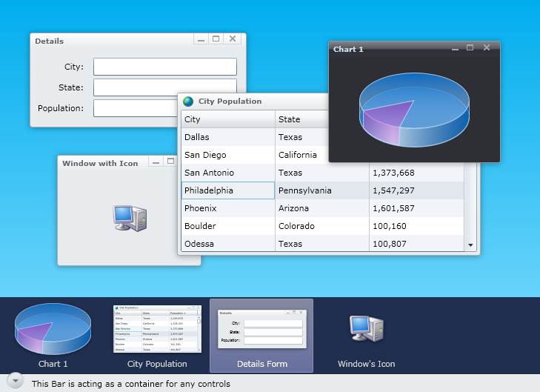Viewport: 540px width, 392px height.
Task: Click the bar text 'This Bar is acting as a container'
Action: click(x=131, y=384)
